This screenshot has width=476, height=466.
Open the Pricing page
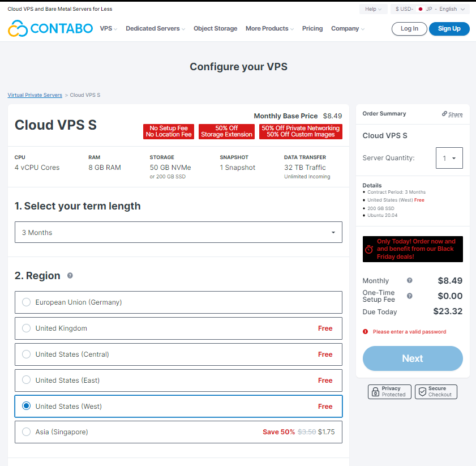tap(312, 28)
